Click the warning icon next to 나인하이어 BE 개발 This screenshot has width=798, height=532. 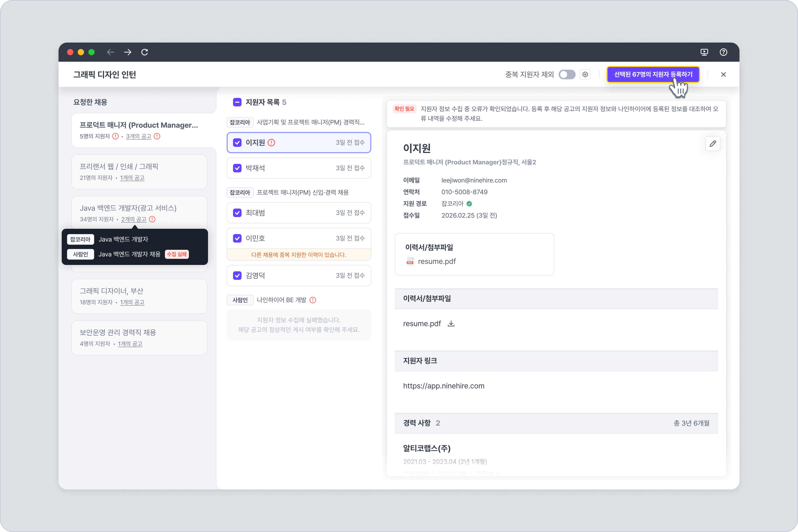point(313,300)
